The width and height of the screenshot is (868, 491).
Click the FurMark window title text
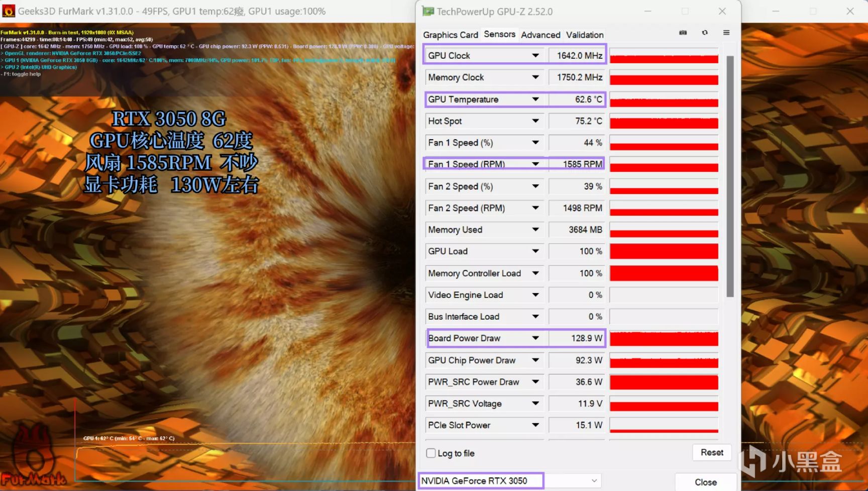click(x=172, y=11)
